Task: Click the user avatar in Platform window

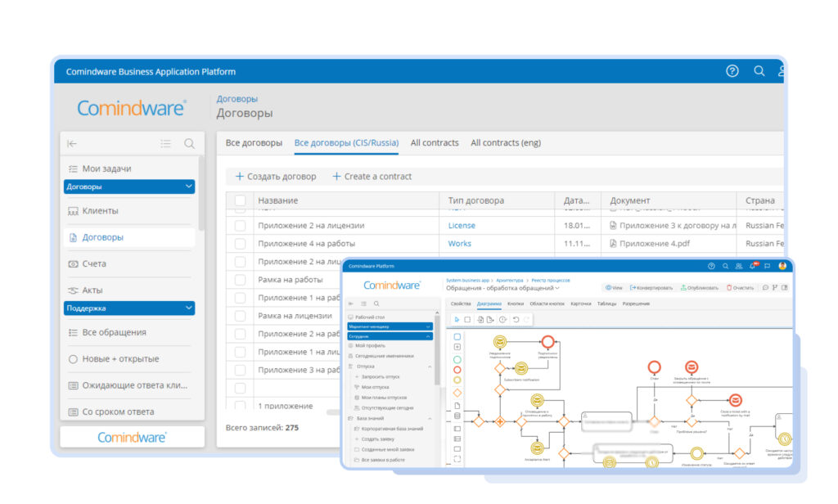Action: point(782,266)
